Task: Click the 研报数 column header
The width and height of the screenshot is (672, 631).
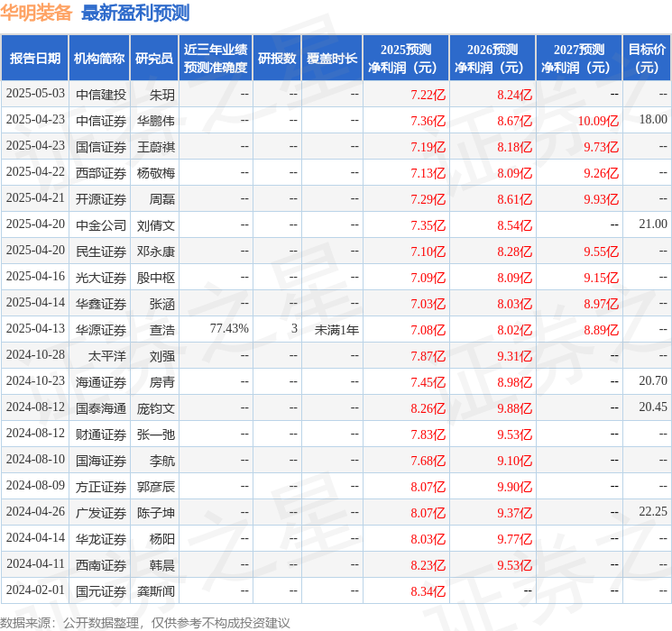Action: (x=277, y=59)
